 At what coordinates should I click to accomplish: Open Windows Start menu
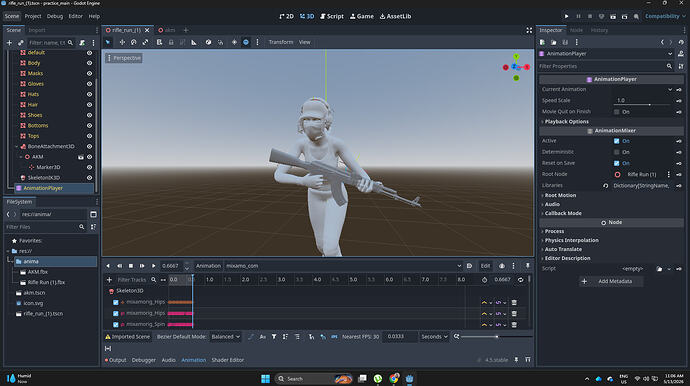265,379
